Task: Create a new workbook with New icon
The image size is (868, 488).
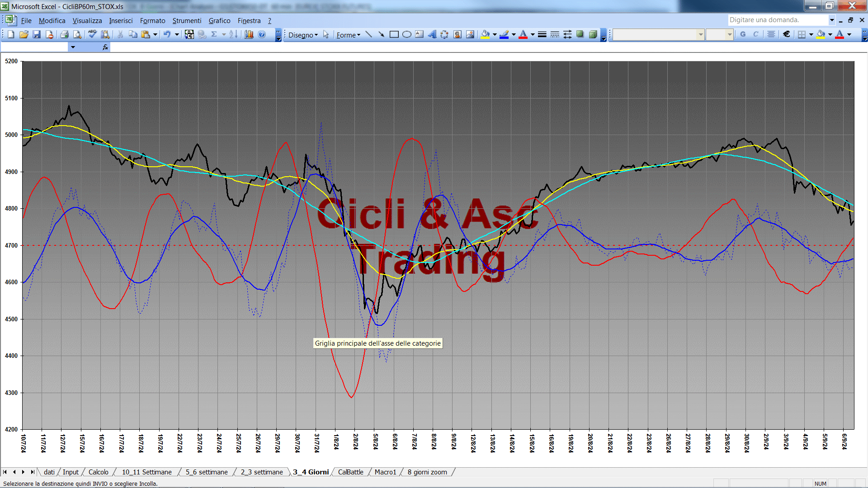Action: click(11, 34)
